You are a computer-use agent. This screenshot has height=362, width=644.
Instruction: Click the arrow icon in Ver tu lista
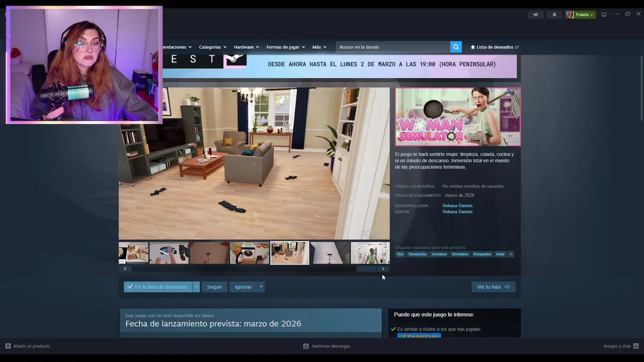(x=507, y=287)
